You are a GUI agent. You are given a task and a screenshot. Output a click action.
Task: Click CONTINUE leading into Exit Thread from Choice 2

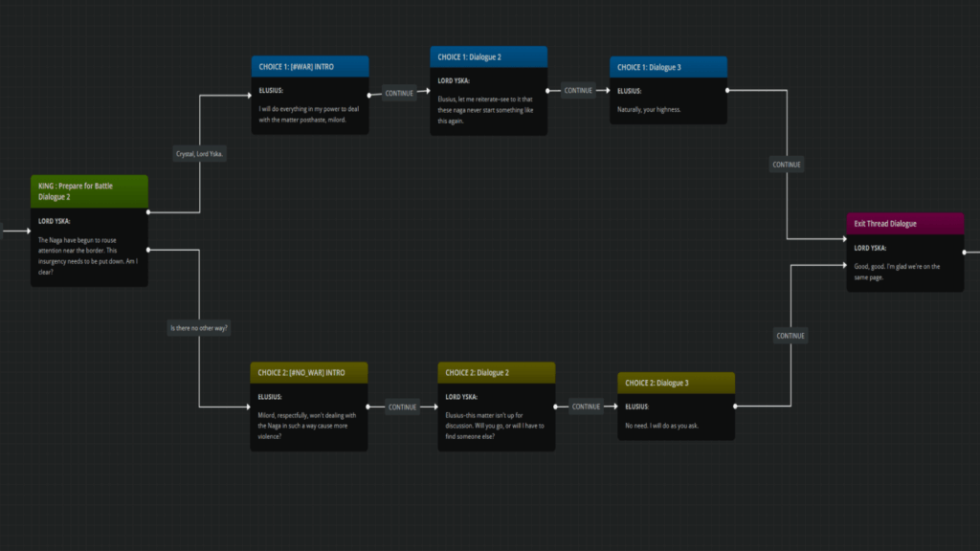point(790,335)
